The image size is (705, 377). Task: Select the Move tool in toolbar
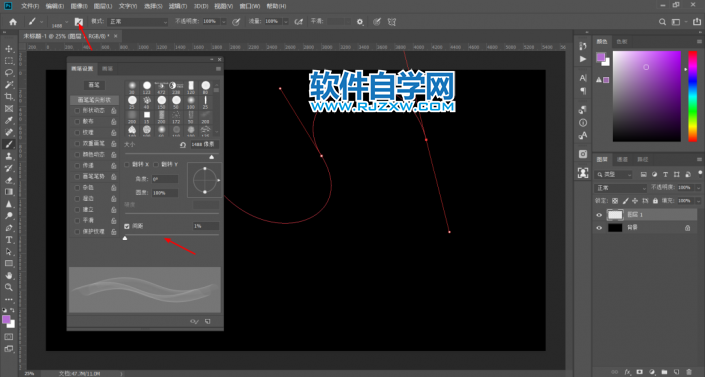point(9,49)
